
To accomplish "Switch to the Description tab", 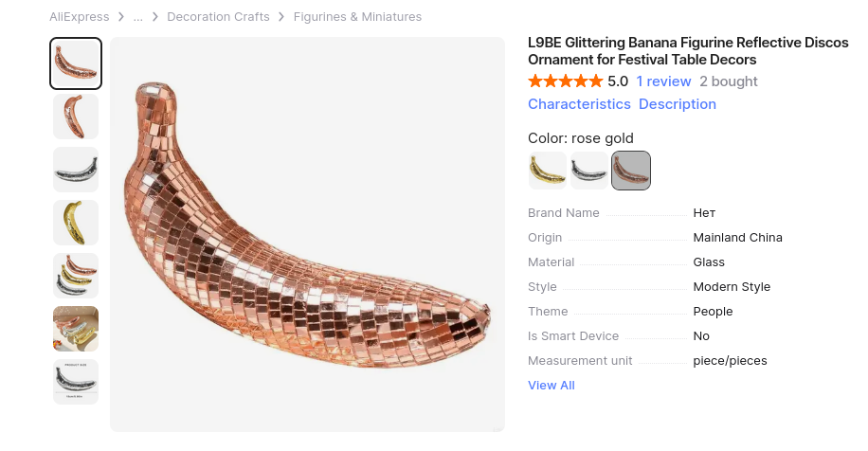I will tap(677, 104).
